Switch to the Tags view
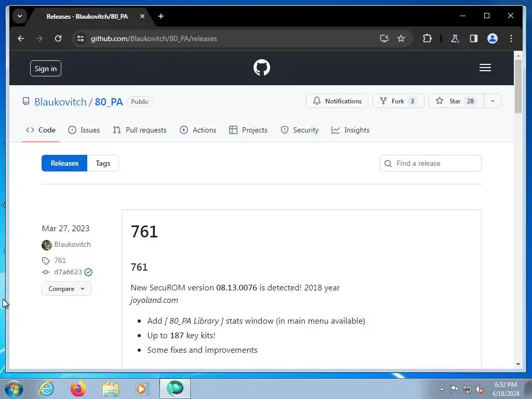Screen dimensions: 532x399 tap(103, 163)
